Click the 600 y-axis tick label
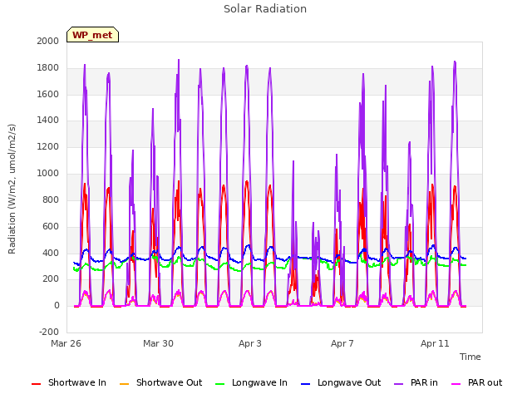This screenshot has height=399, width=532. [51, 227]
